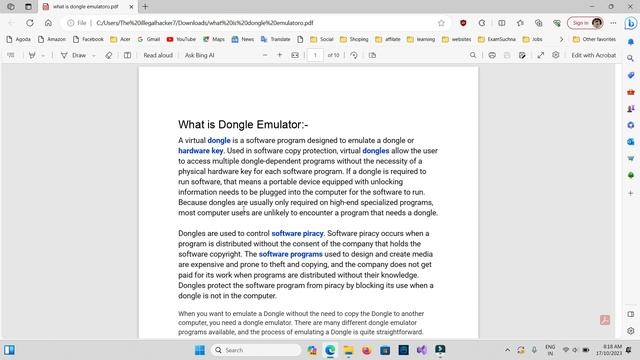Open the Gmail bookmark
The height and width of the screenshot is (360, 640).
[x=149, y=39]
